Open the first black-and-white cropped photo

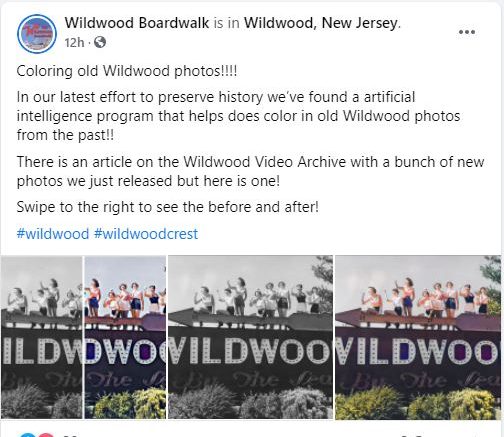(x=42, y=337)
